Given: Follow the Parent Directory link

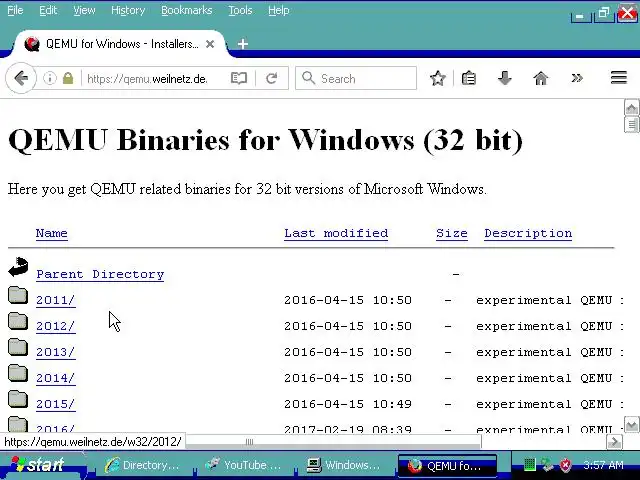Looking at the screenshot, I should tap(100, 274).
